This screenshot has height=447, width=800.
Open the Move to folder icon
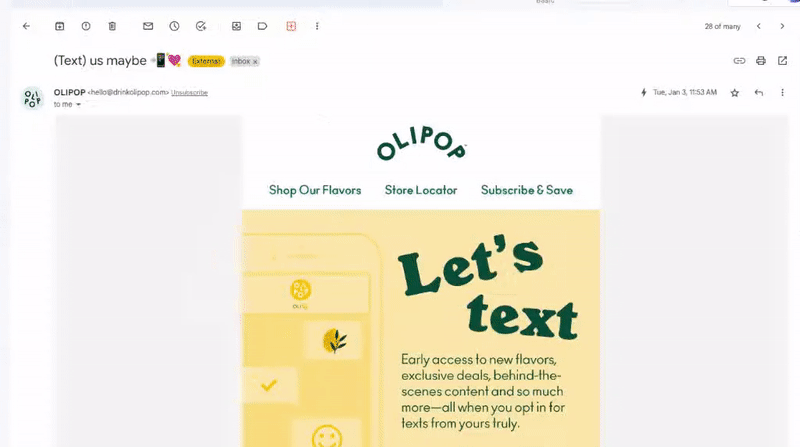(236, 26)
